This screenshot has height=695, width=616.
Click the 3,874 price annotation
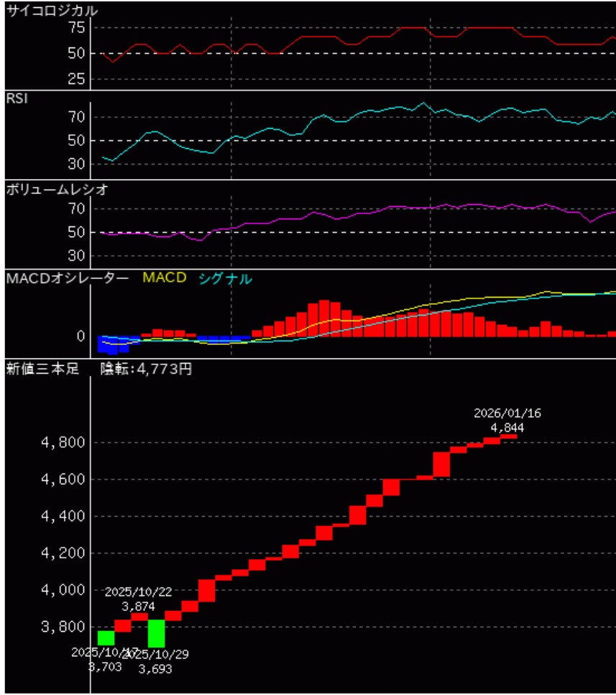(138, 607)
